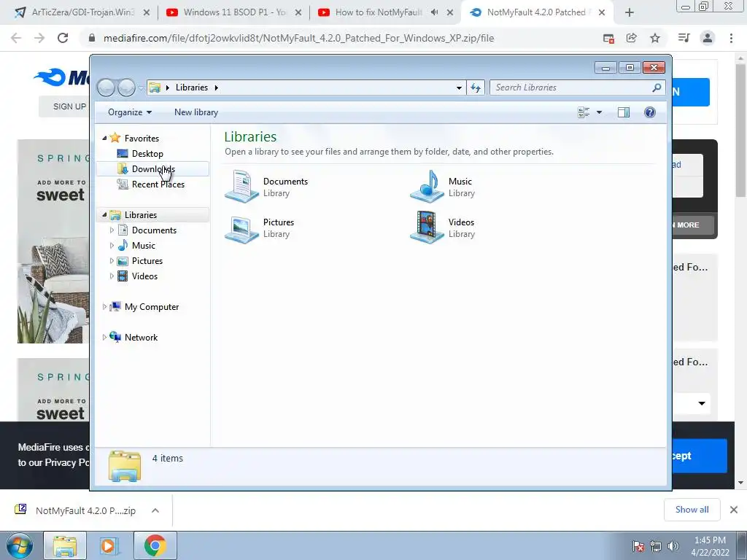The image size is (747, 560).
Task: Switch to How to fix NotMyFault tab
Action: click(x=379, y=12)
